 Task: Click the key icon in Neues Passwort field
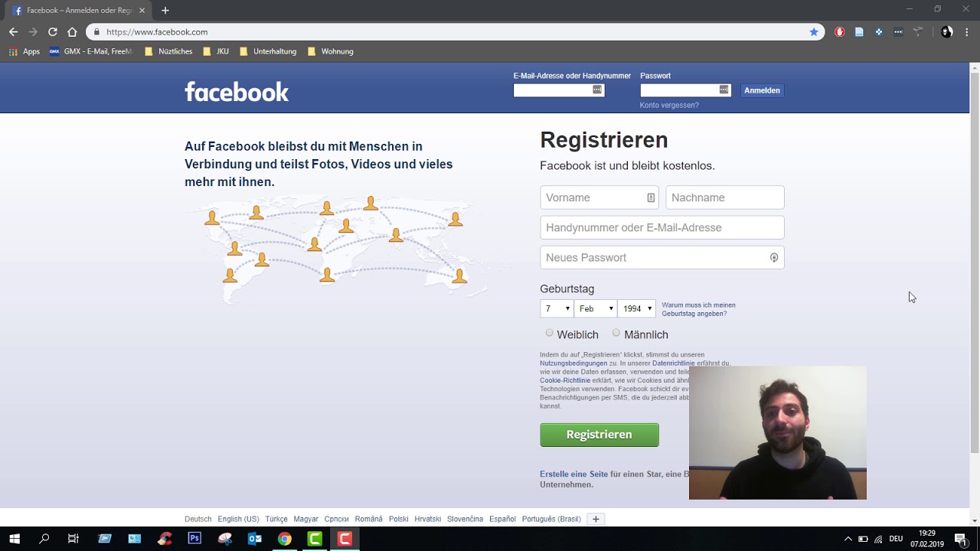pyautogui.click(x=774, y=258)
